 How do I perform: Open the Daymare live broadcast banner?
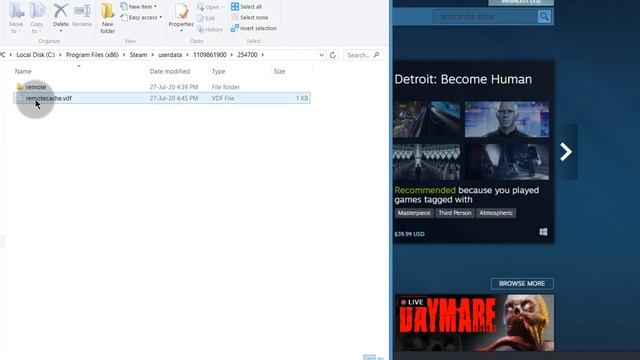[475, 323]
